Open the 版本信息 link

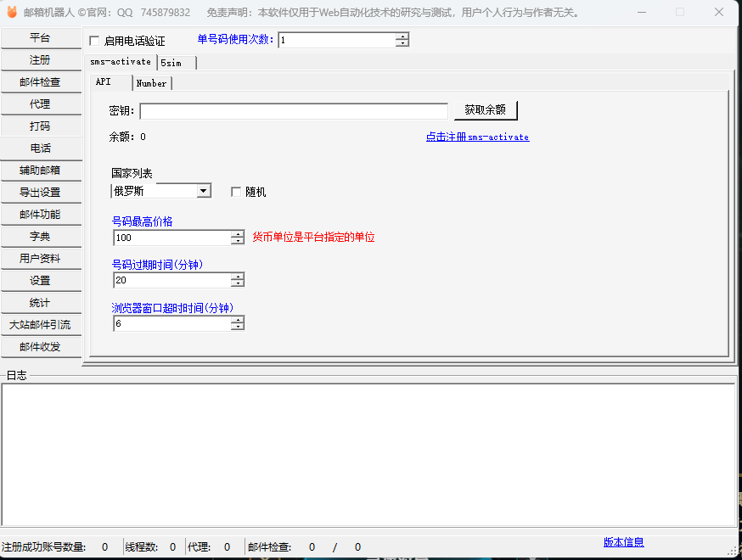point(623,542)
